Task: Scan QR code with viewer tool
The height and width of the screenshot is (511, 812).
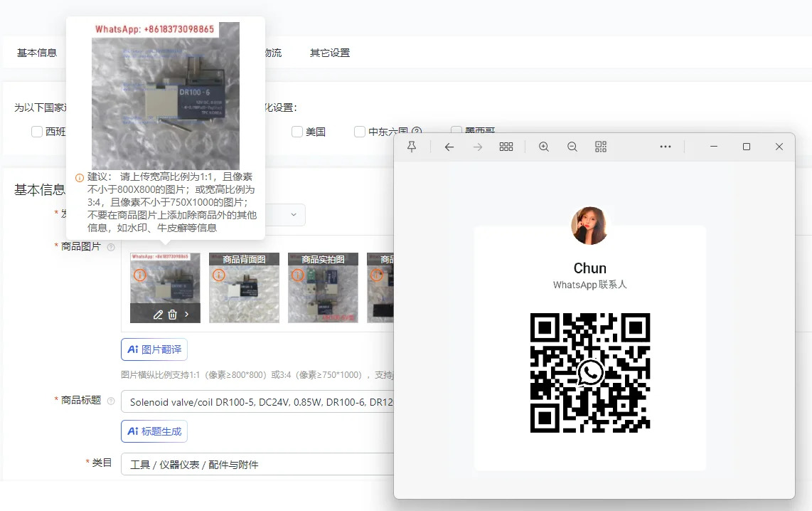Action: [601, 147]
